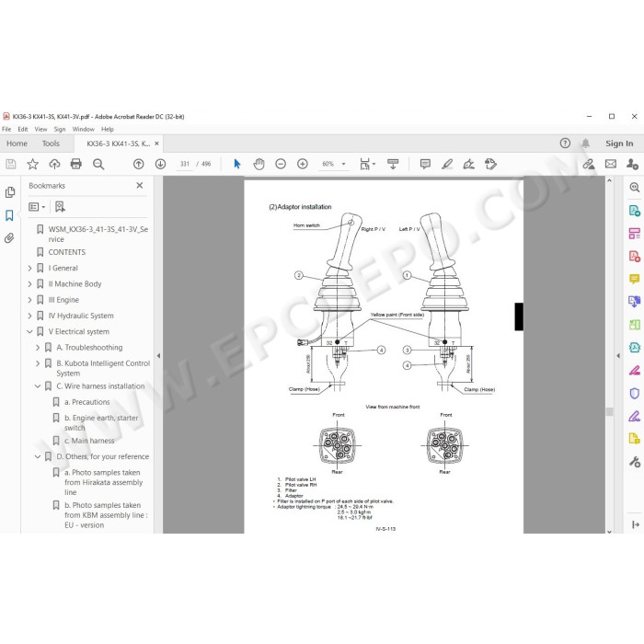Enable the scrolling read mode icon
This screenshot has width=644, height=644.
pyautogui.click(x=393, y=165)
